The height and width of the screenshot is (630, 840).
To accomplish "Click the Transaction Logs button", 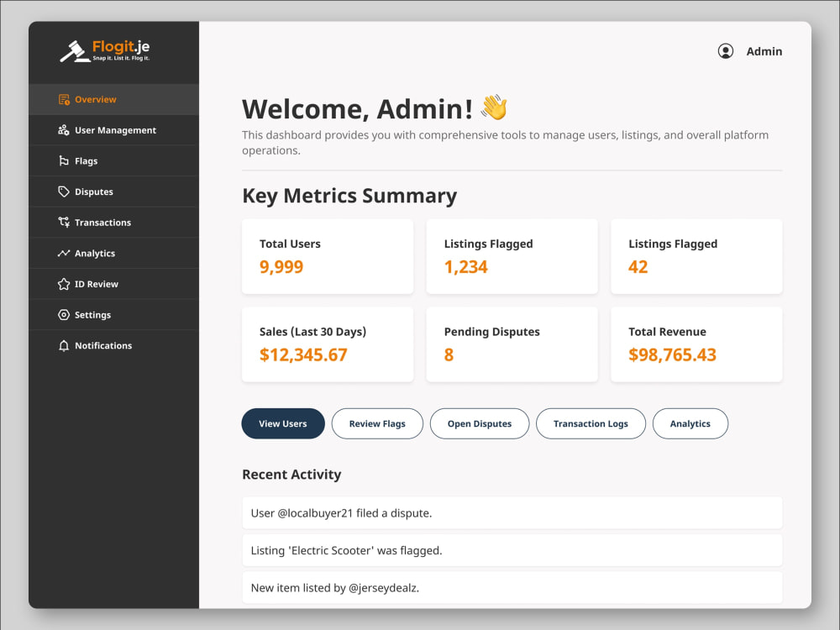I will point(591,423).
